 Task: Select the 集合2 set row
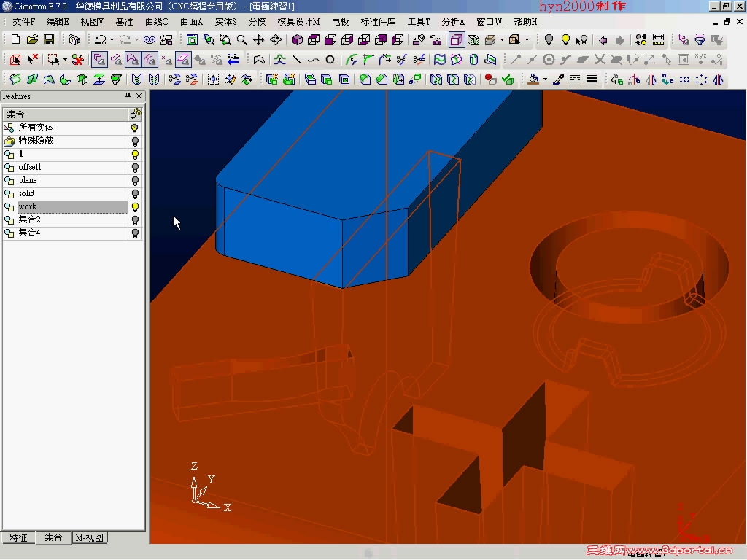click(66, 219)
